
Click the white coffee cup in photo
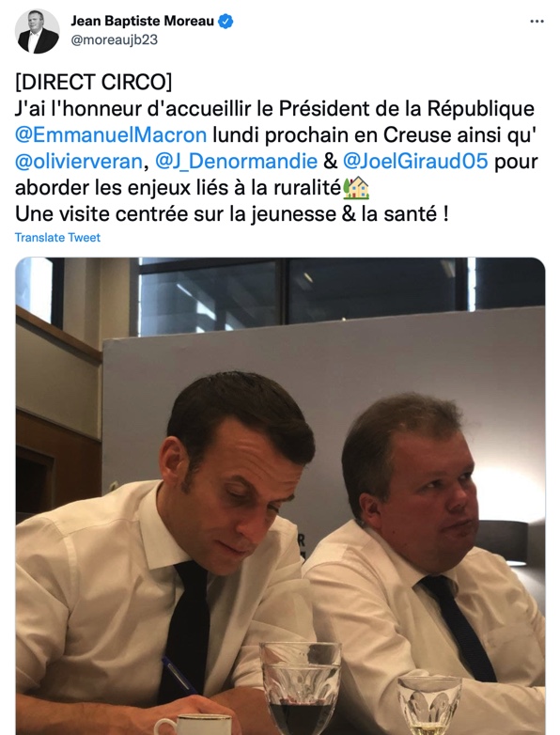tap(193, 725)
